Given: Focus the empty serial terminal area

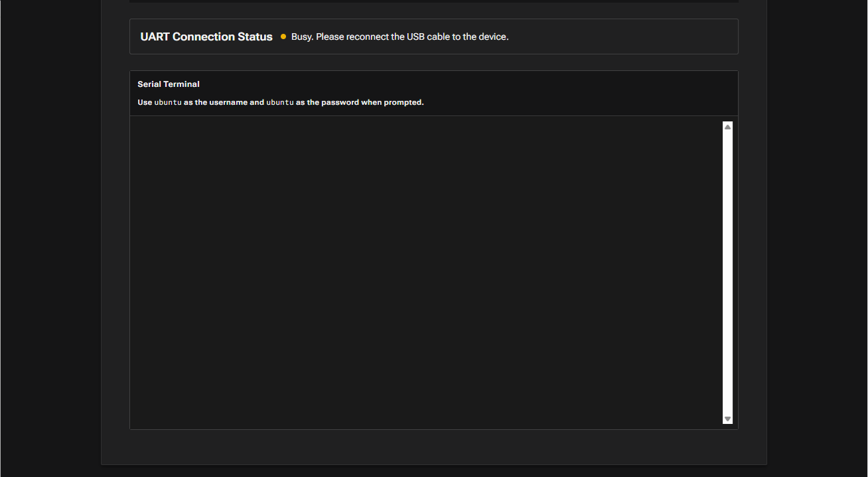Looking at the screenshot, I should [425, 272].
